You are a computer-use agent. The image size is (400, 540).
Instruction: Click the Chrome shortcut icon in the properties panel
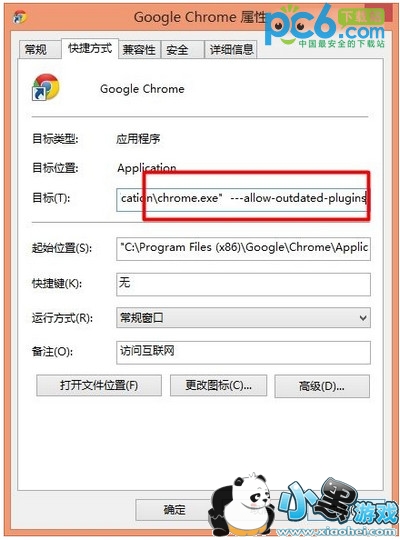45,87
